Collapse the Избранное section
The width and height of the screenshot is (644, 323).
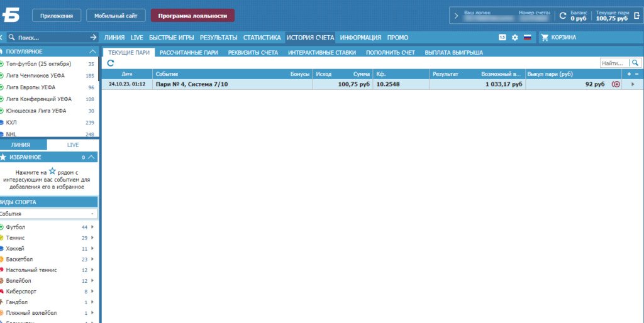pyautogui.click(x=92, y=157)
